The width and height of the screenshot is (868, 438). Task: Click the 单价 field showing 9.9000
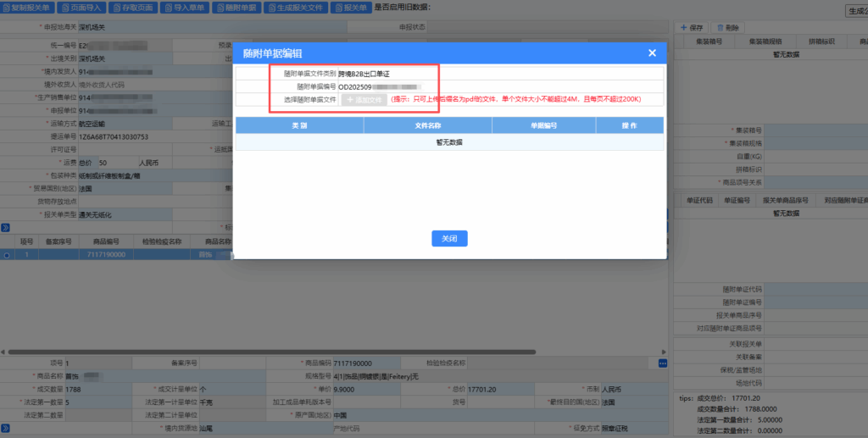click(x=366, y=390)
